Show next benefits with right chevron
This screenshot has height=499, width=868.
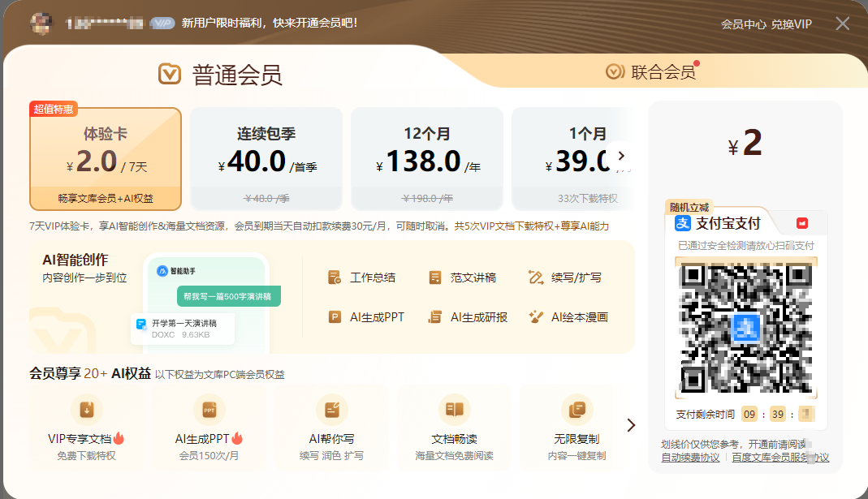[x=631, y=425]
